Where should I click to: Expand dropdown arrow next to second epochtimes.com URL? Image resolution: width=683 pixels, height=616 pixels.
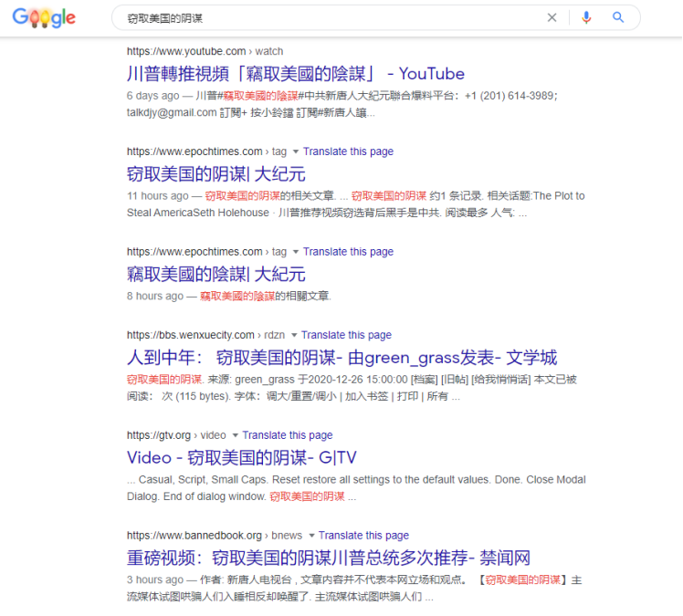click(296, 252)
